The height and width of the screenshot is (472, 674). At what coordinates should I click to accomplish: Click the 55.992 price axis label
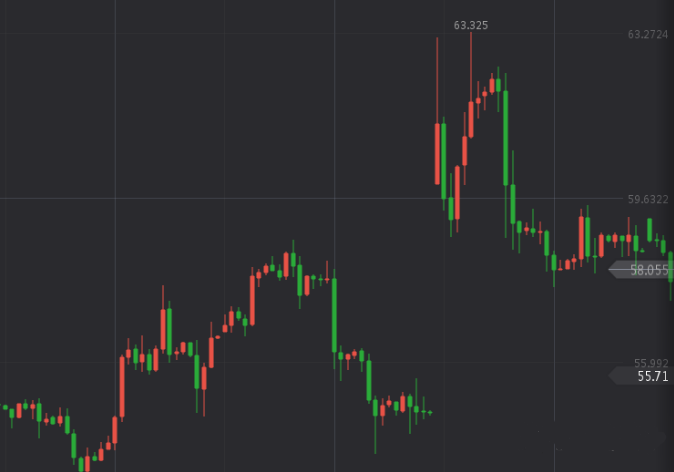650,363
